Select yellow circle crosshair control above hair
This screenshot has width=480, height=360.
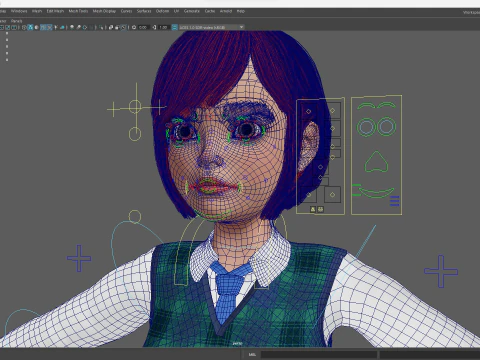[x=135, y=107]
